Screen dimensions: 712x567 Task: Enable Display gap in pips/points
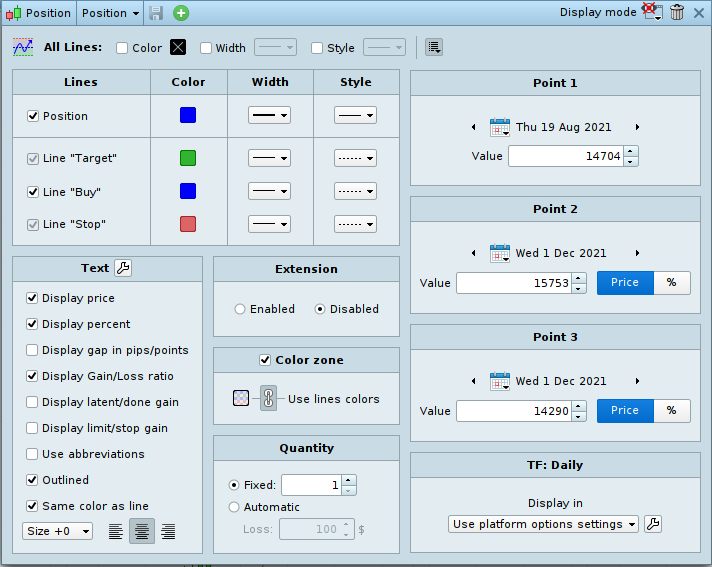click(x=32, y=350)
